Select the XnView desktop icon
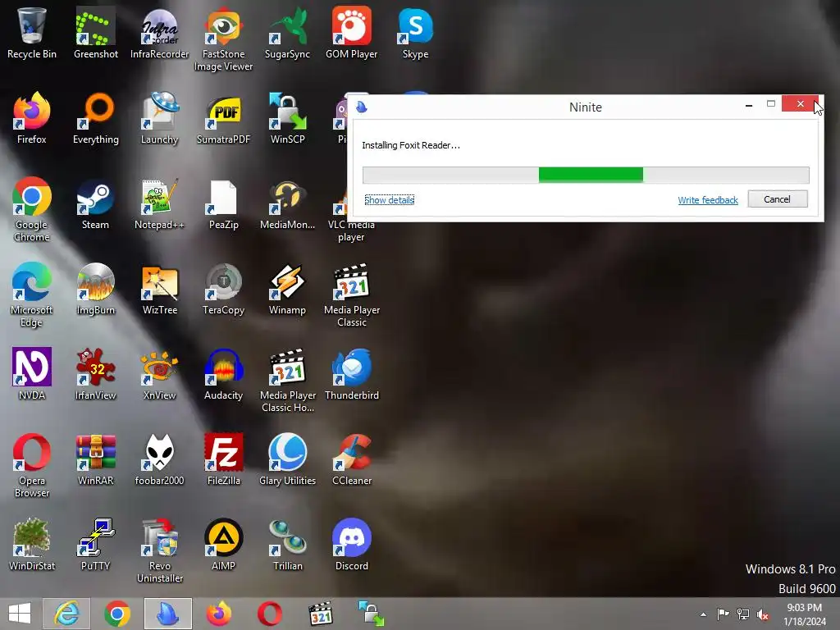The width and height of the screenshot is (840, 630). 160,374
